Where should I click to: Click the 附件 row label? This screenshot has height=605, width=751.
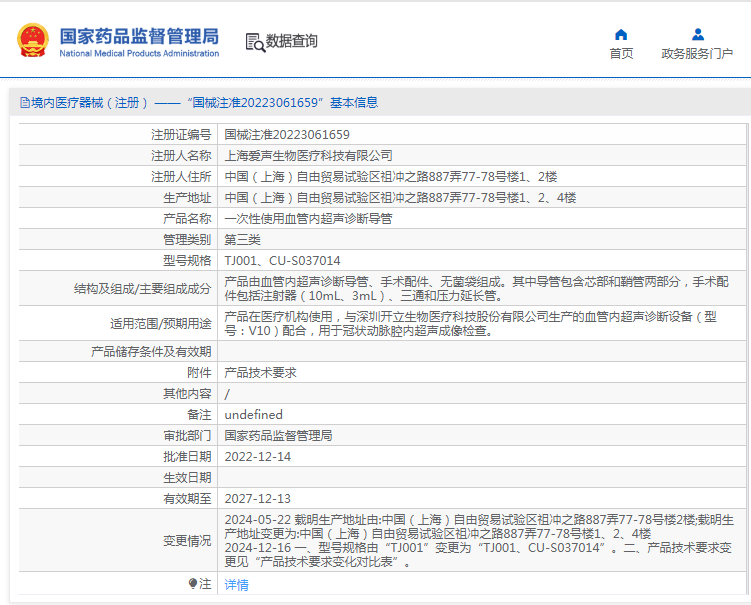click(x=199, y=373)
